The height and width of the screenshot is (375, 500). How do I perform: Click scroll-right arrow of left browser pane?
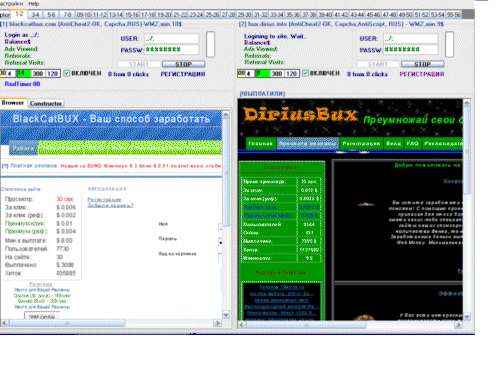[x=218, y=323]
